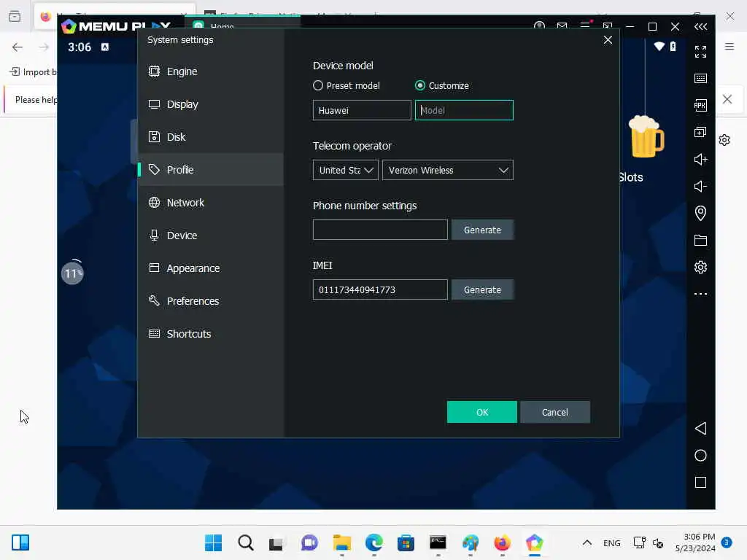Open the Engine settings section
Image resolution: width=747 pixels, height=560 pixels.
(x=211, y=71)
